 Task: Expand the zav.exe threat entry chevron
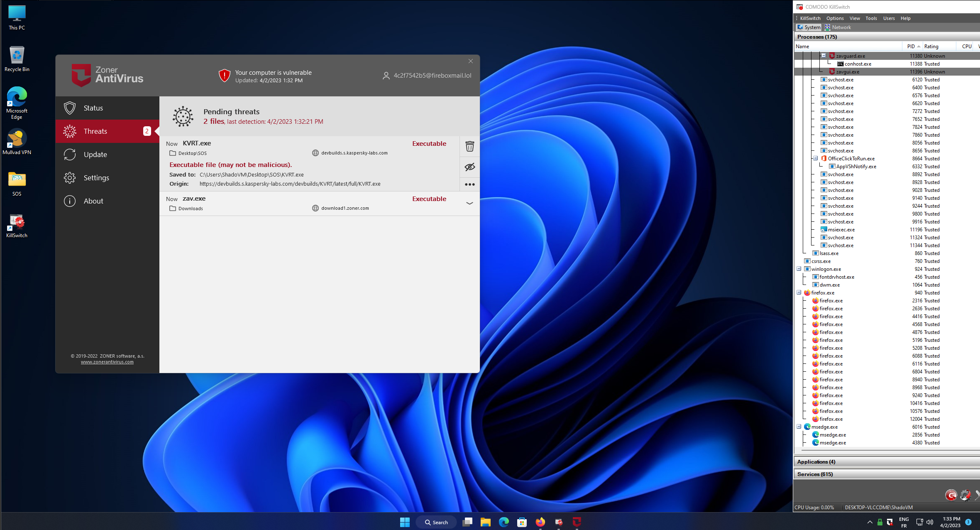[x=469, y=203]
